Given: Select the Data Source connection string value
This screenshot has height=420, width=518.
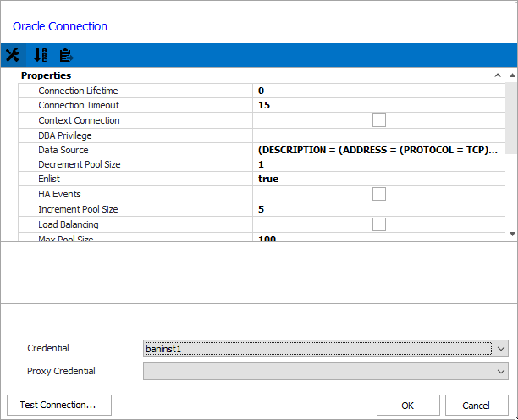Looking at the screenshot, I should point(379,150).
